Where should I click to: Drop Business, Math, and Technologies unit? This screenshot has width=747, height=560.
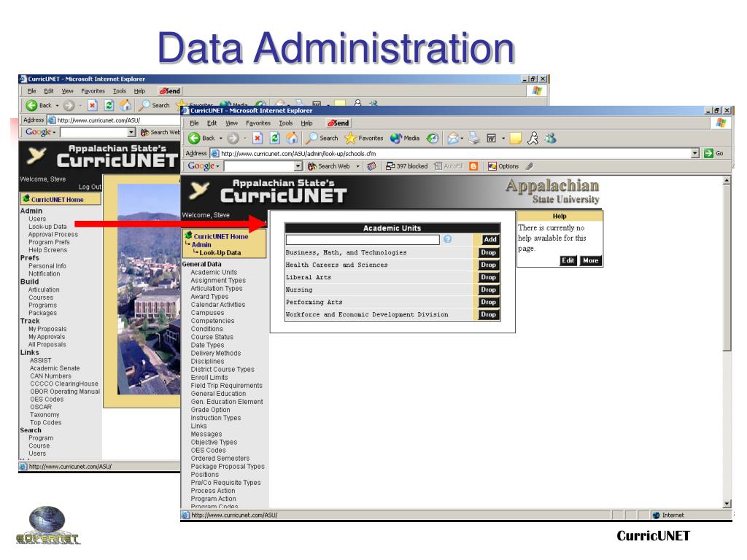pos(488,252)
